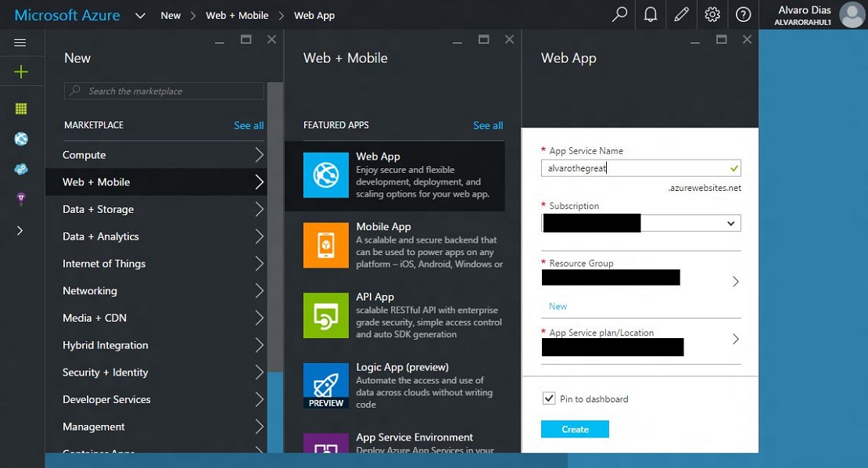
Task: Open the Web + Mobile category
Action: click(x=156, y=182)
